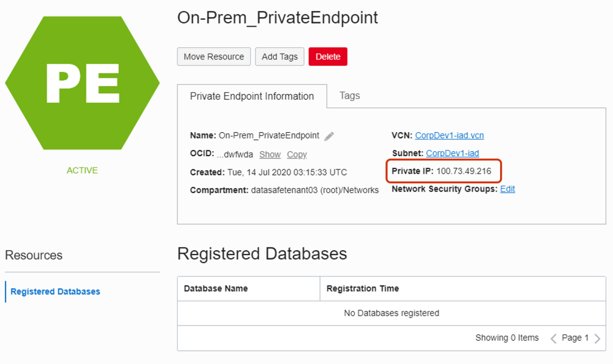Image resolution: width=613 pixels, height=364 pixels.
Task: Edit Network Security Groups
Action: tap(507, 189)
